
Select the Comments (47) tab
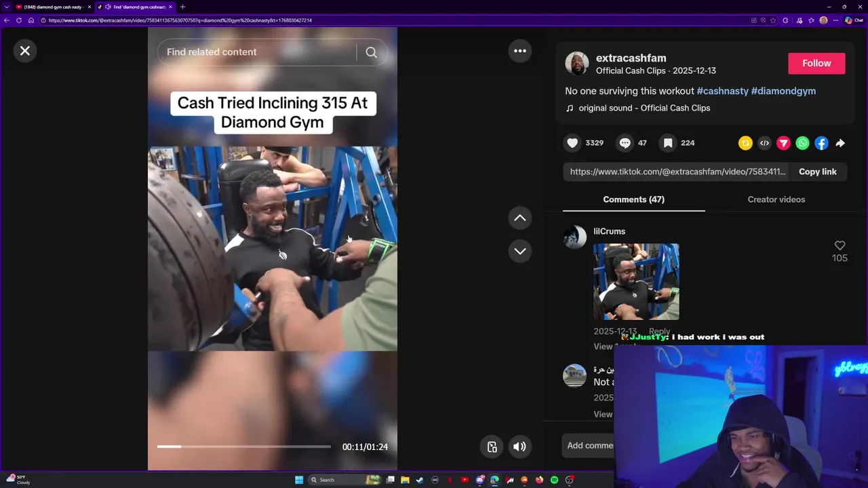[x=633, y=199]
